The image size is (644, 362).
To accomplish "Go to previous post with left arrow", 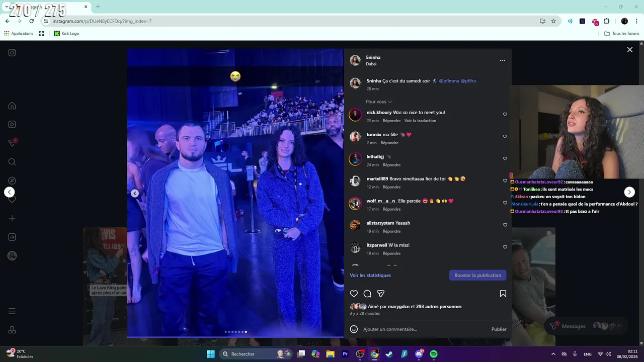I will (x=10, y=192).
